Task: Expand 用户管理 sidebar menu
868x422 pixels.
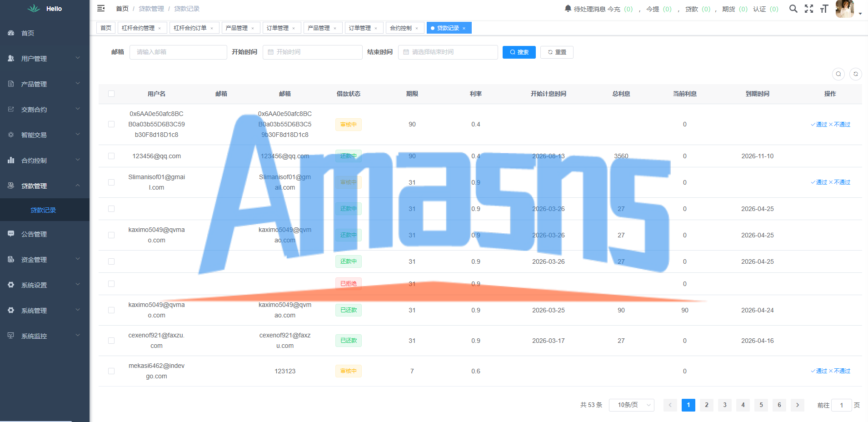Action: coord(45,59)
